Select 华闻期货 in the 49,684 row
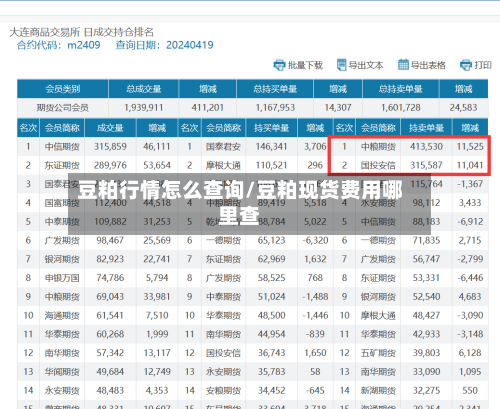500x409 pixels. coord(62,372)
